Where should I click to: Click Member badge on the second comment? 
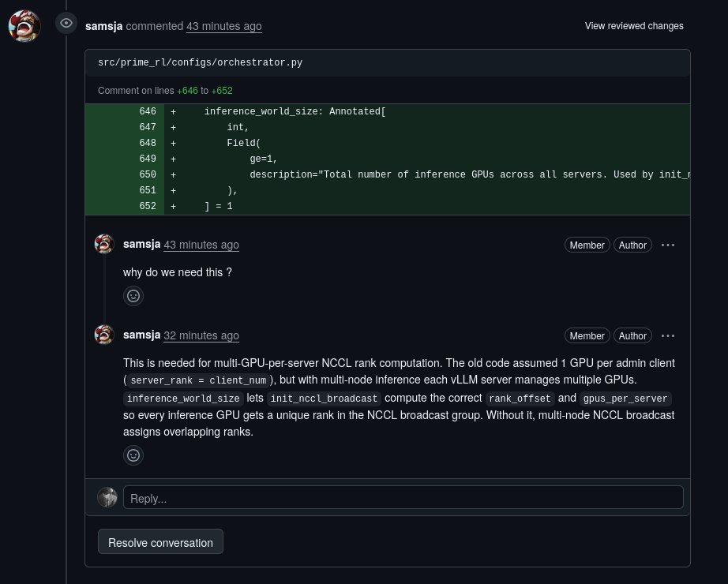(x=587, y=335)
